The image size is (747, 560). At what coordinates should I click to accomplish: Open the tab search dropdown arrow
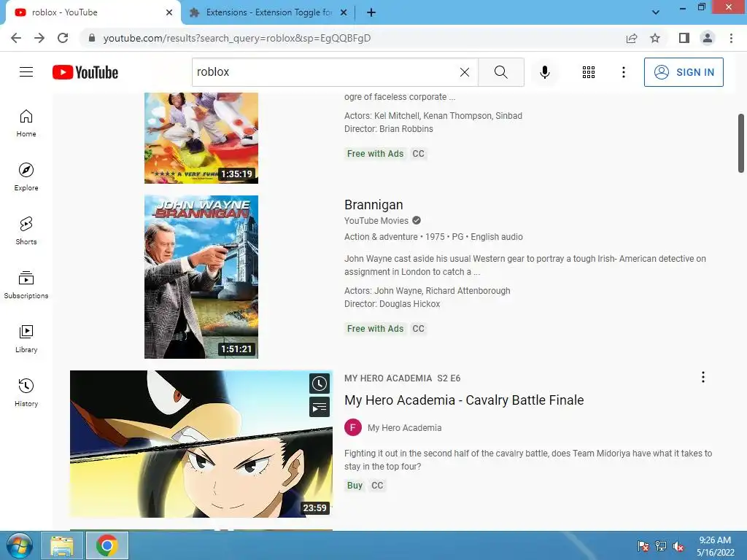(656, 12)
